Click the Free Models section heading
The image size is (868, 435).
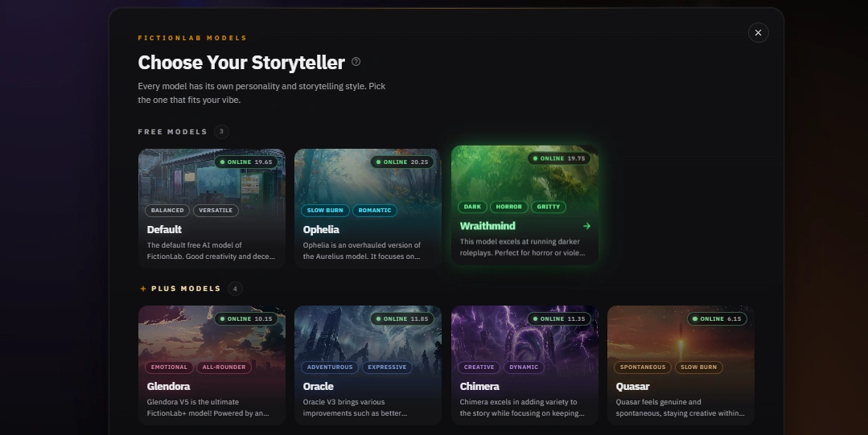click(x=172, y=132)
